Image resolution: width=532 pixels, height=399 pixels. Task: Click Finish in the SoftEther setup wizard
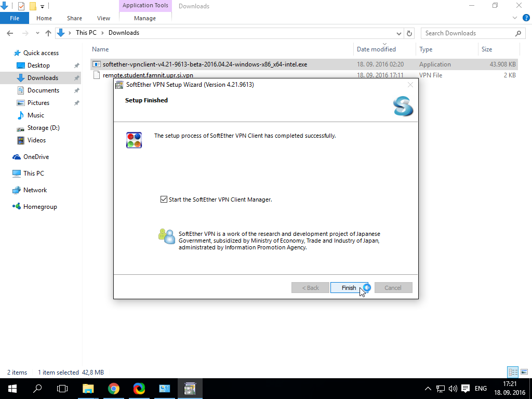click(349, 288)
